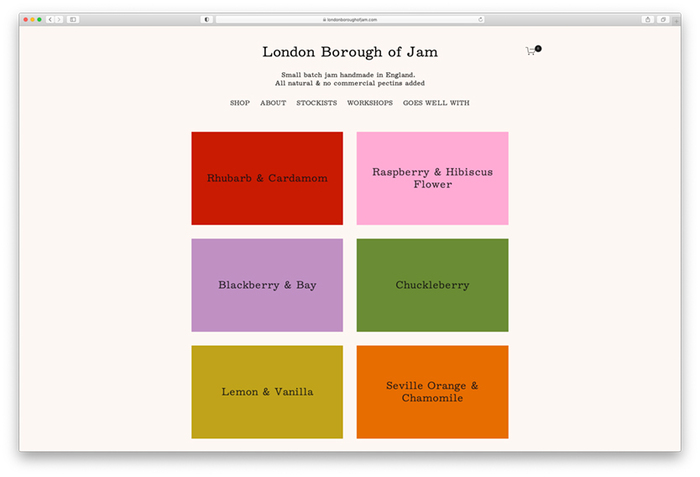Viewport: 700px width, 477px height.
Task: Open the shopping cart icon
Action: (533, 50)
